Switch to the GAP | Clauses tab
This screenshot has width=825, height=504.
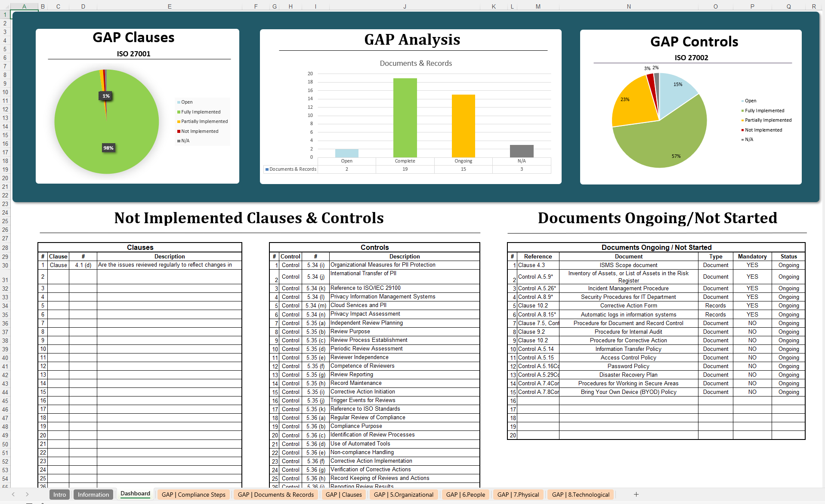pos(343,495)
